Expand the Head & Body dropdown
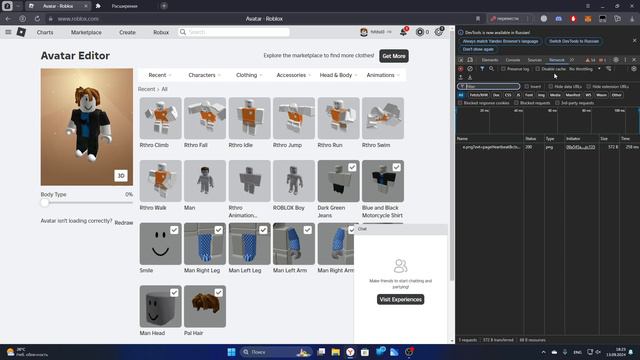Image resolution: width=640 pixels, height=360 pixels. pyautogui.click(x=338, y=75)
